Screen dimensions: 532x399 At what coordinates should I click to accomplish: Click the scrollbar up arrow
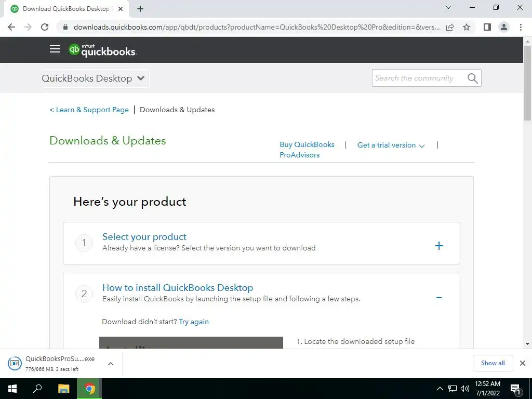coord(527,41)
